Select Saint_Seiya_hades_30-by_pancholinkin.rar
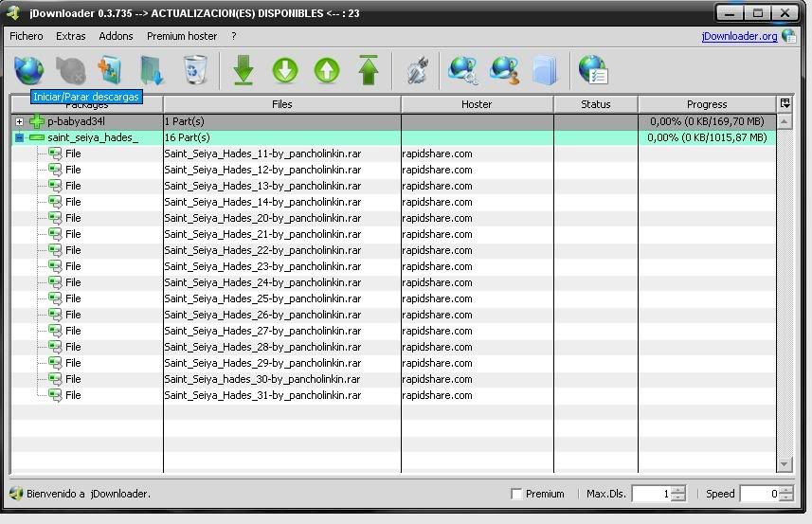Screen dimensions: 812x524 click(262, 379)
